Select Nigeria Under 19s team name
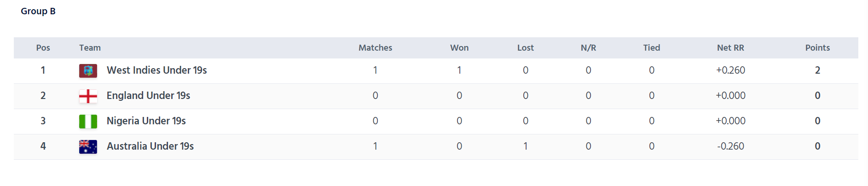 (x=146, y=121)
